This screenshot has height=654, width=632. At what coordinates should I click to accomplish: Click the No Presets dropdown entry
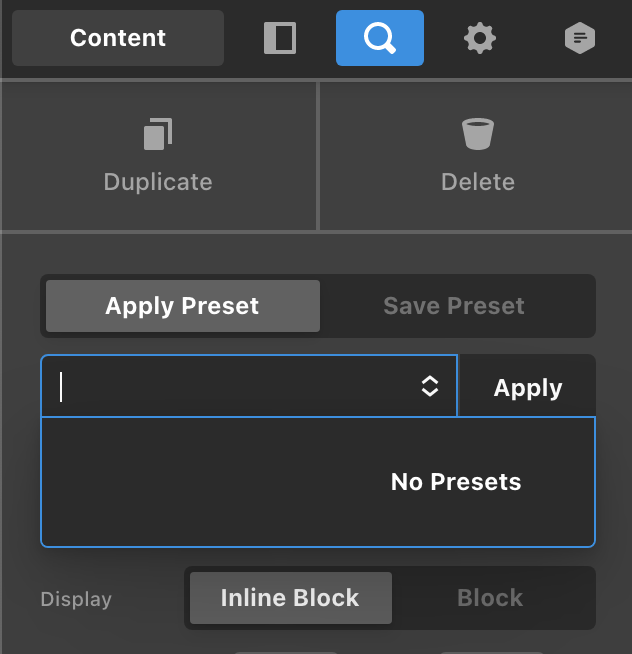[456, 482]
